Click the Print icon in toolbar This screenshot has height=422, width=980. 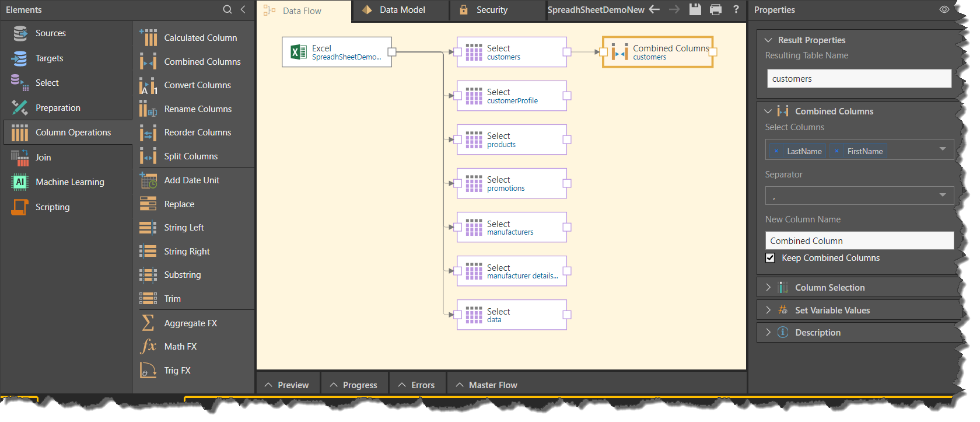click(716, 9)
